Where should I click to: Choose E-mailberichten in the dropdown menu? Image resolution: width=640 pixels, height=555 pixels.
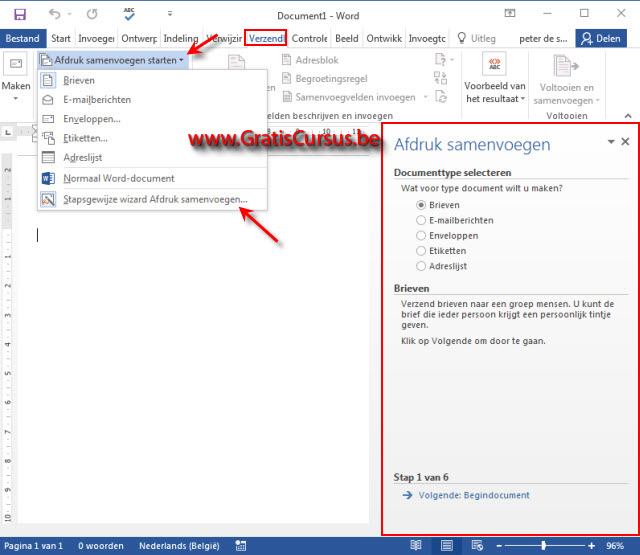tap(152, 99)
